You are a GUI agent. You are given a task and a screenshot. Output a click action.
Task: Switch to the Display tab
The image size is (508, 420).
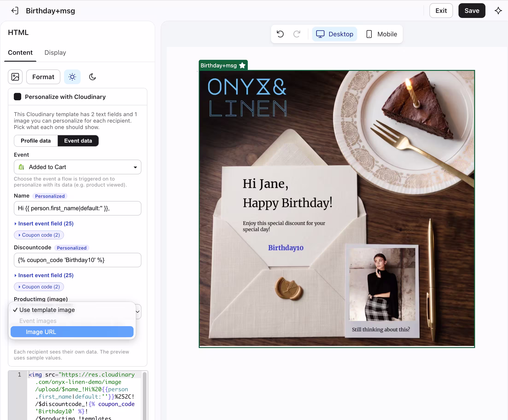click(55, 52)
